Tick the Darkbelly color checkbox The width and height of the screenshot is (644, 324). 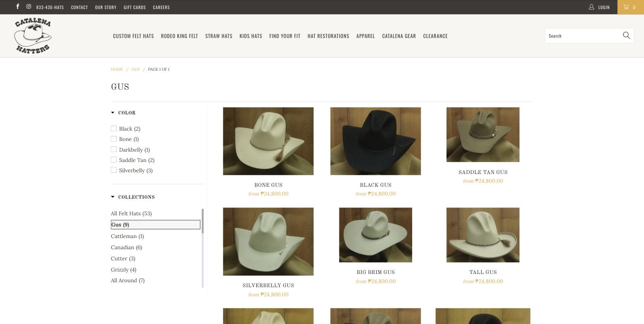(x=114, y=149)
